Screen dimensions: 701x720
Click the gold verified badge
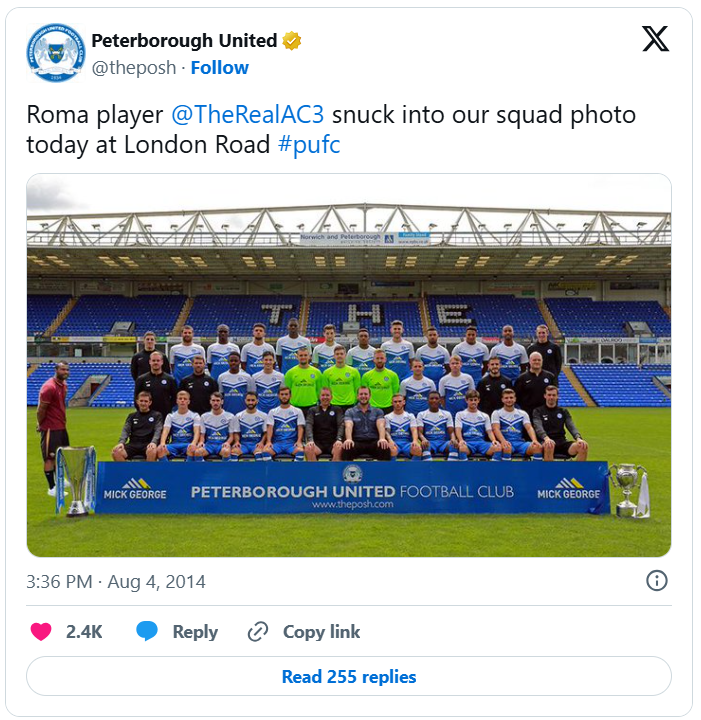pos(291,41)
